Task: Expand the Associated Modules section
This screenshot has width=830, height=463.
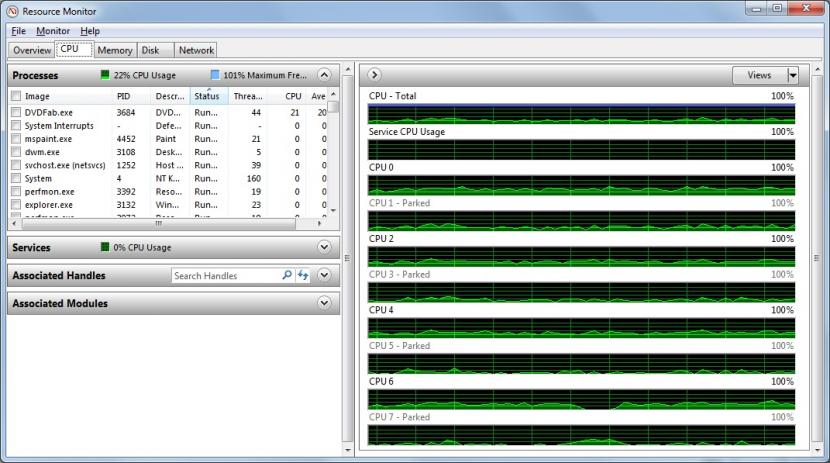Action: 324,303
